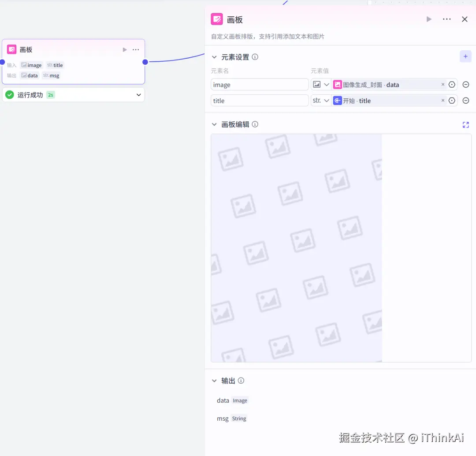476x456 pixels.
Task: Click the image type icon beside image row
Action: [x=316, y=84]
